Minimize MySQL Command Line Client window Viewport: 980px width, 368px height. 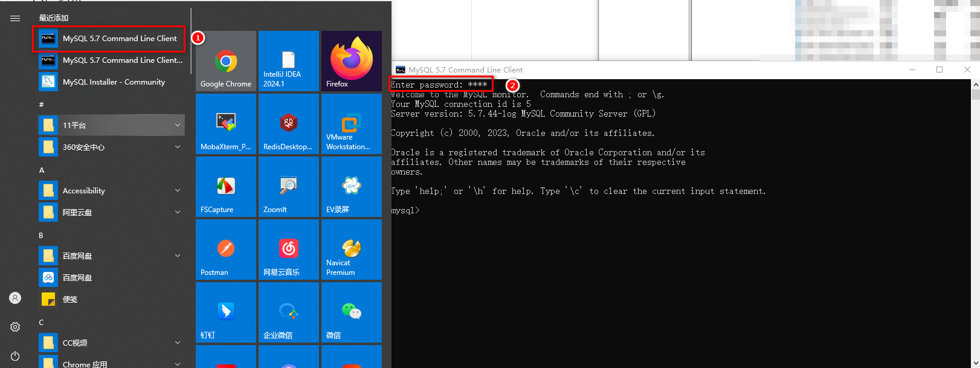tap(912, 70)
